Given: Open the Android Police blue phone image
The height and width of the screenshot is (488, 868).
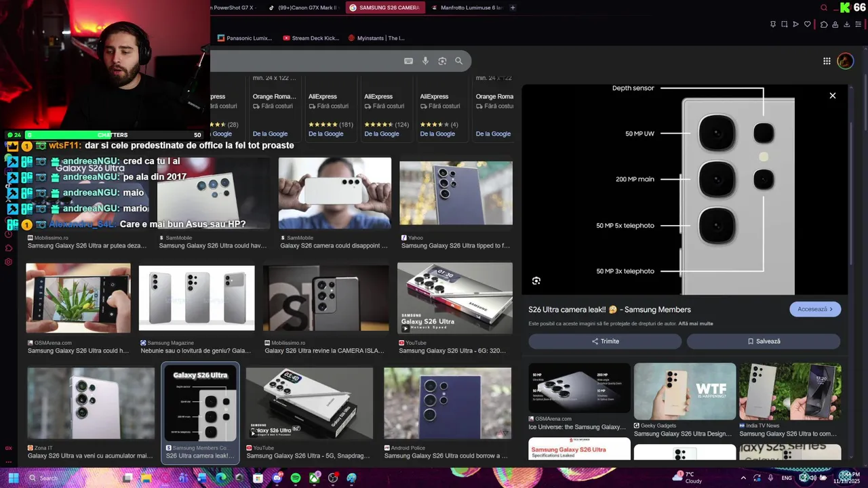Looking at the screenshot, I should coord(448,403).
